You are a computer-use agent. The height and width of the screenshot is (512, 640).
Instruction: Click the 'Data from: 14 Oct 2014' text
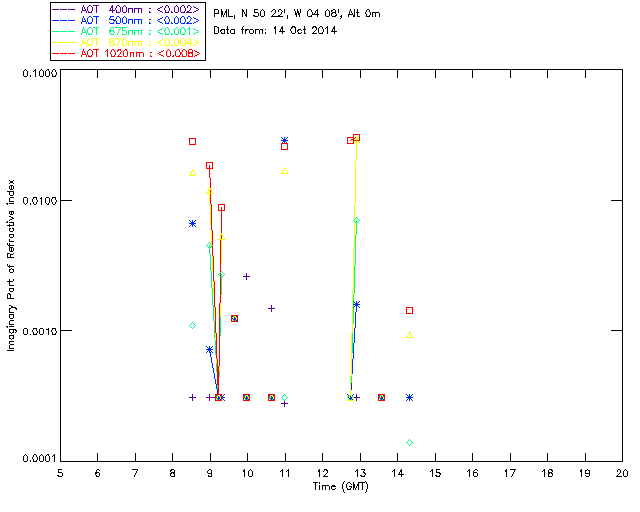[x=275, y=30]
